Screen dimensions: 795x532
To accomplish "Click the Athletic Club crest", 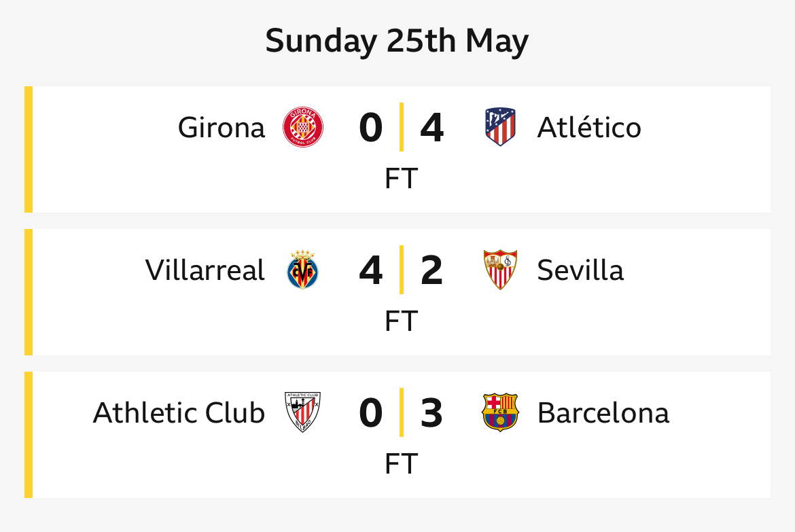I will pos(302,412).
